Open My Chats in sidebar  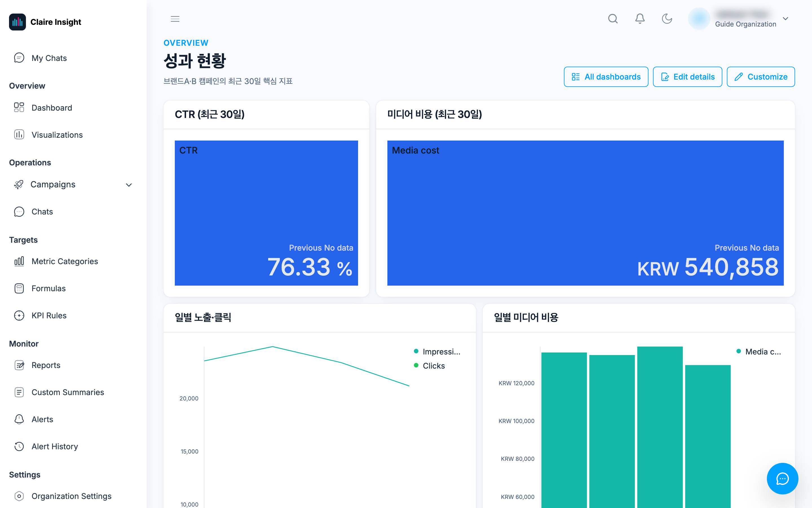coord(73,58)
